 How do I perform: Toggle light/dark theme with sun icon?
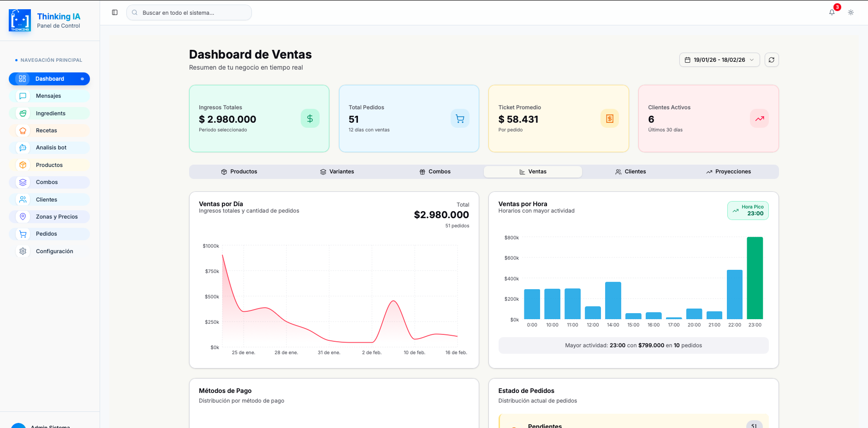(x=851, y=12)
